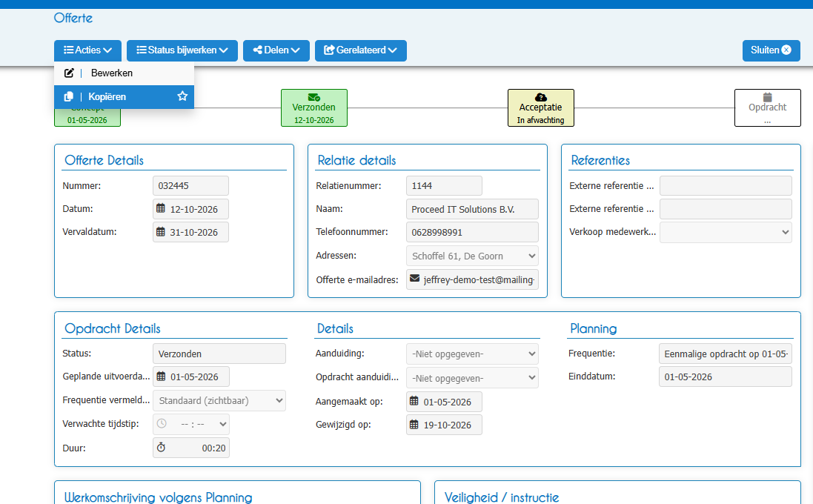Click the Acceptatie cloud status icon
The width and height of the screenshot is (813, 504).
[x=541, y=97]
